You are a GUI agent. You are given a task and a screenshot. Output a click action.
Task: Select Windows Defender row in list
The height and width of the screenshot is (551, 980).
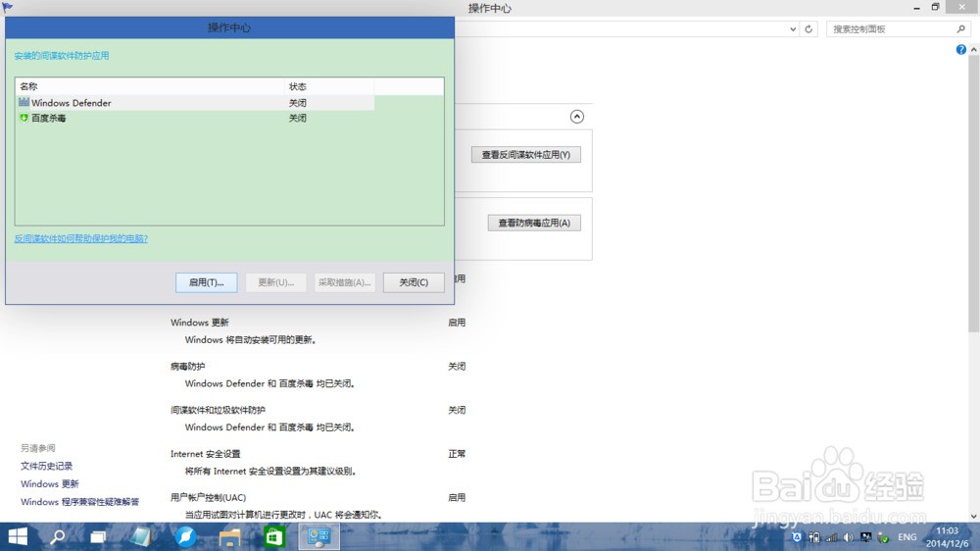pyautogui.click(x=195, y=103)
